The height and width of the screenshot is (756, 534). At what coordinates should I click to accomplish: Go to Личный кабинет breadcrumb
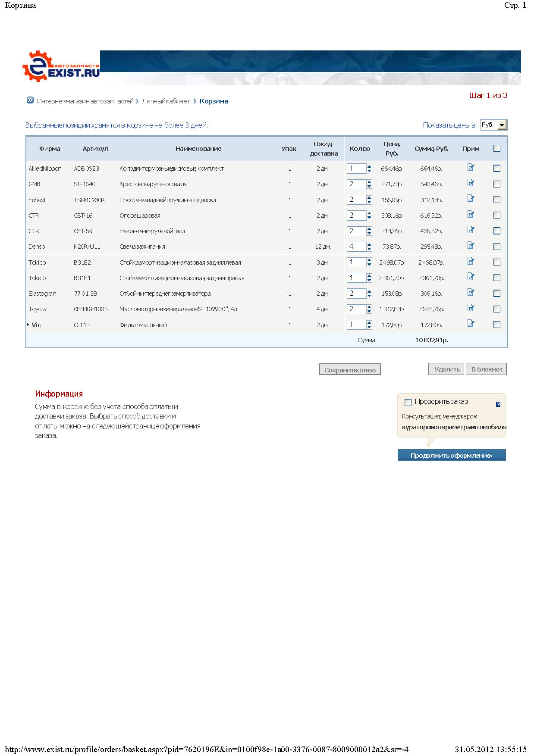point(166,101)
